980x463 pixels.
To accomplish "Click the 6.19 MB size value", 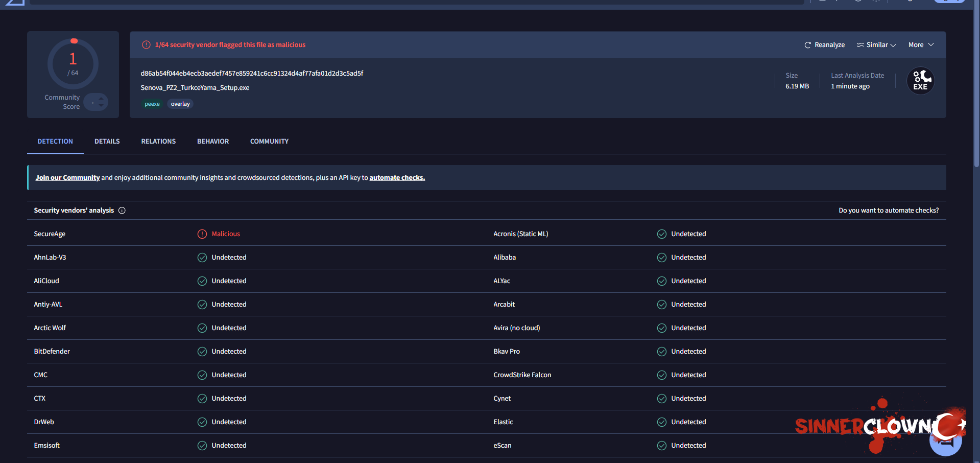I will point(797,86).
